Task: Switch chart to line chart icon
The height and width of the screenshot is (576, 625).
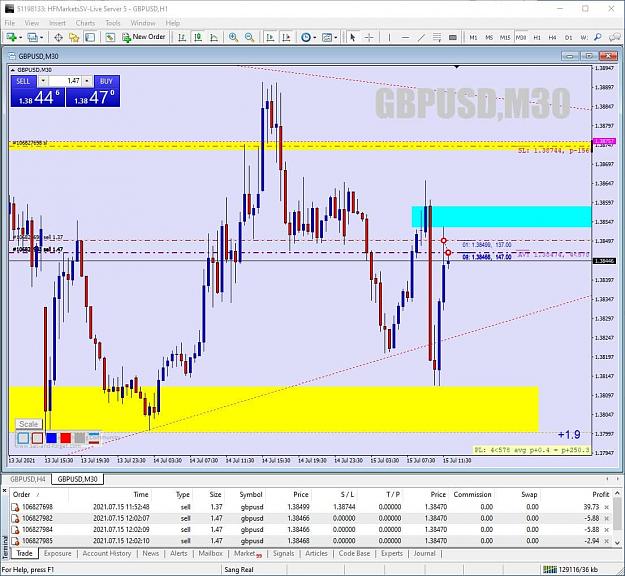Action: coord(214,37)
